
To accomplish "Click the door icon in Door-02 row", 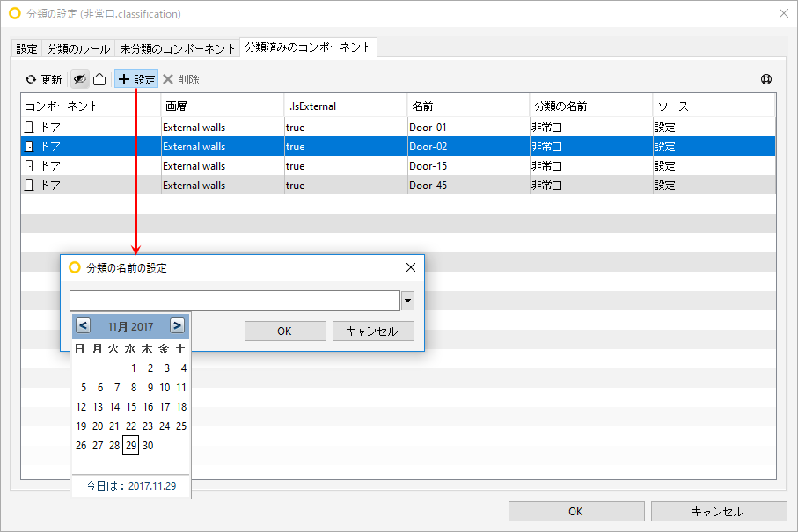I will (30, 147).
